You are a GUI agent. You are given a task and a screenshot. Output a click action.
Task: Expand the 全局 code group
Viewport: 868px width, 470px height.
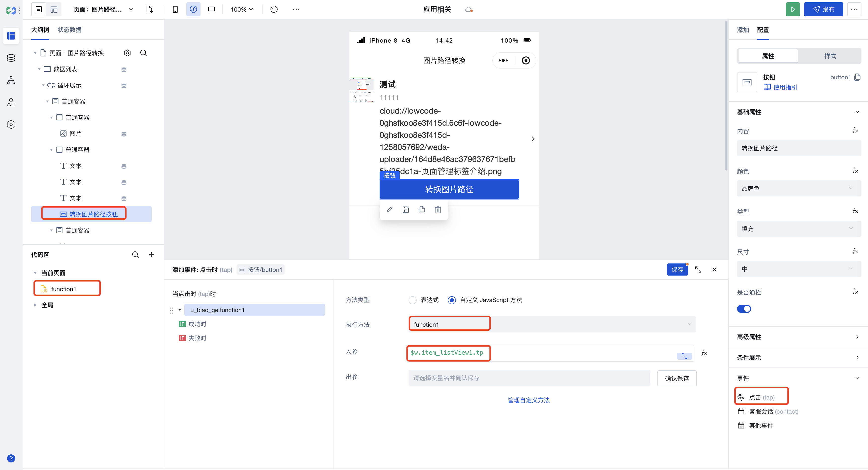coord(35,305)
